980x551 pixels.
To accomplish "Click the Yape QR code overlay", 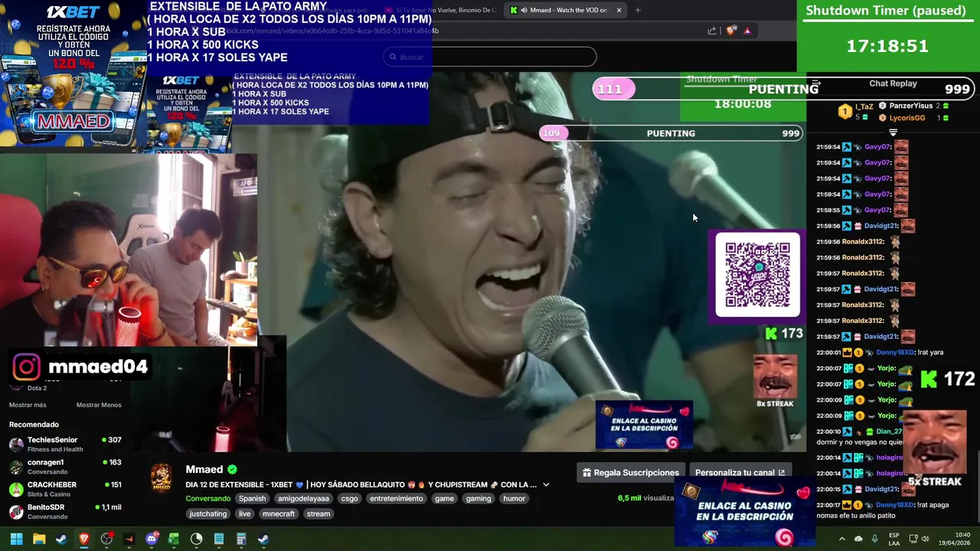I will (x=757, y=275).
